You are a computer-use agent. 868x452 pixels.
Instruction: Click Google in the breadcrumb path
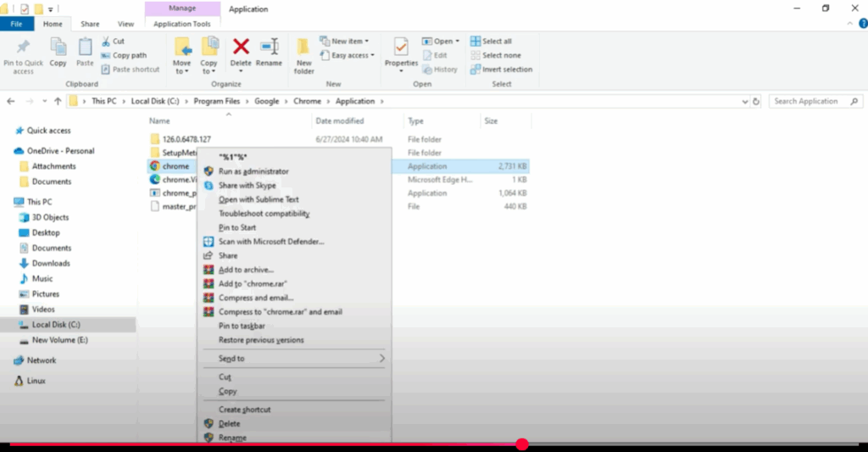tap(267, 102)
